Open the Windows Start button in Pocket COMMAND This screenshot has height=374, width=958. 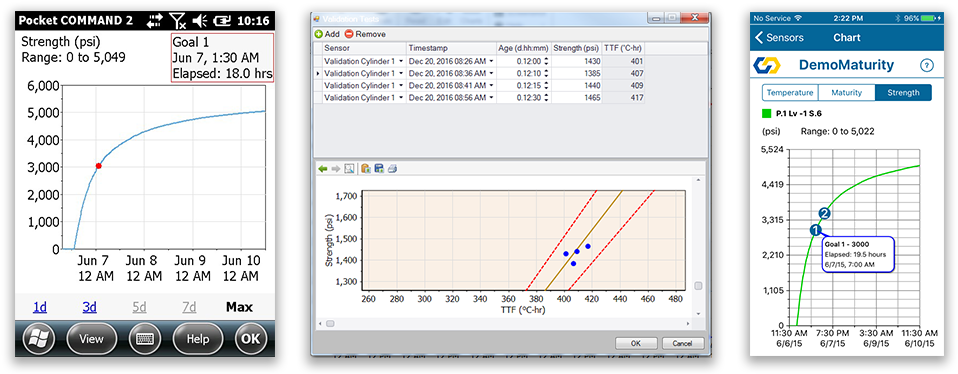39,339
